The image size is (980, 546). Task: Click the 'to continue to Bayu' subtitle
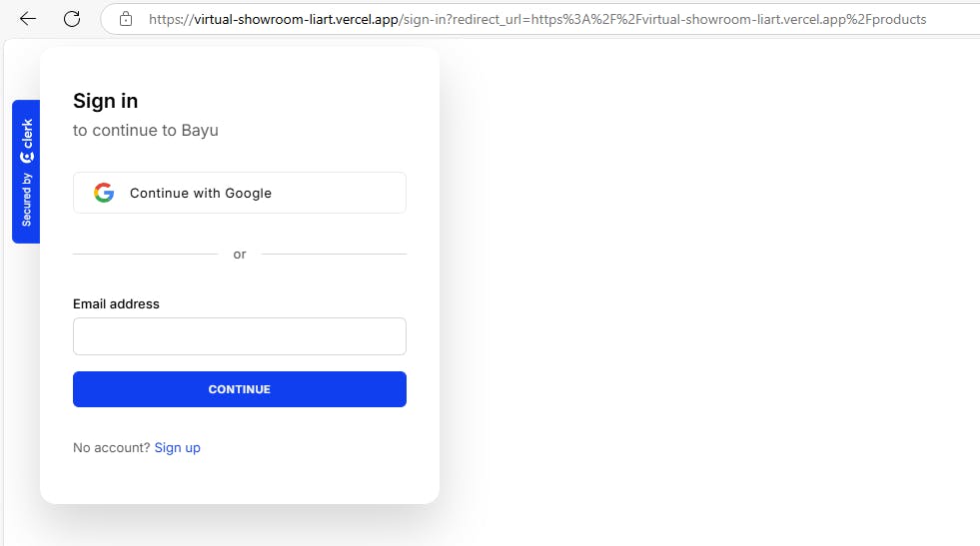(x=146, y=130)
